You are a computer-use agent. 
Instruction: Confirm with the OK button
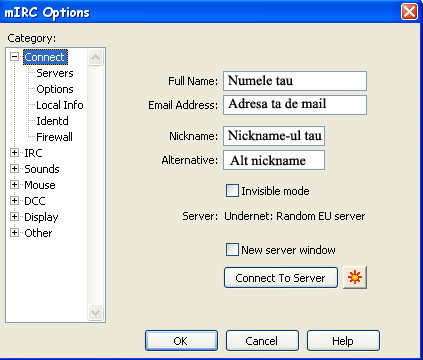click(x=181, y=341)
